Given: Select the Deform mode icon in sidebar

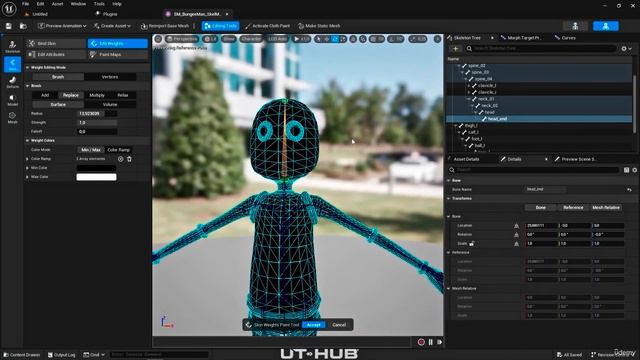Looking at the screenshot, I should point(12,82).
